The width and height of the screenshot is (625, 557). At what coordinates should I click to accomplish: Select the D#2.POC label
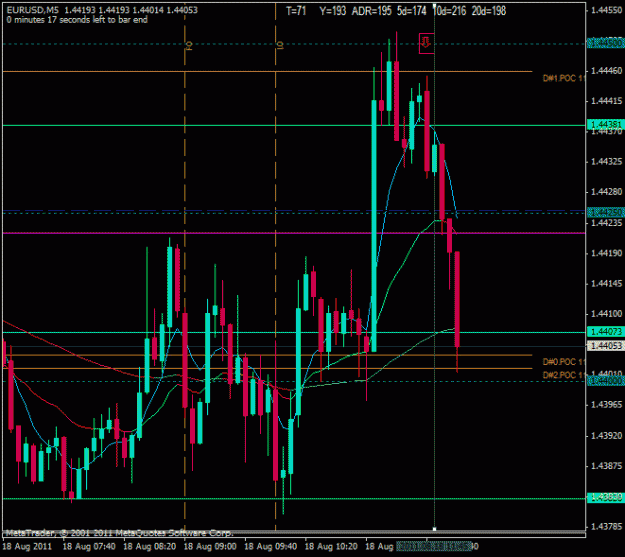click(564, 375)
